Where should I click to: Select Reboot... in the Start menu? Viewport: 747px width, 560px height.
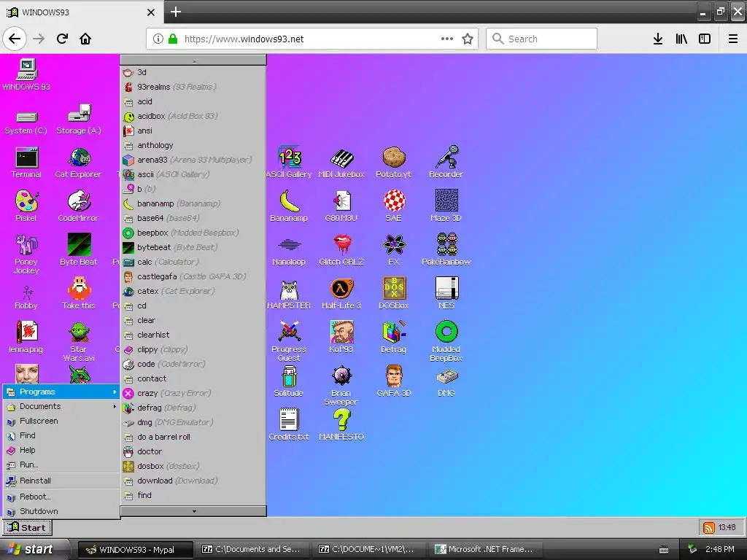pos(61,497)
